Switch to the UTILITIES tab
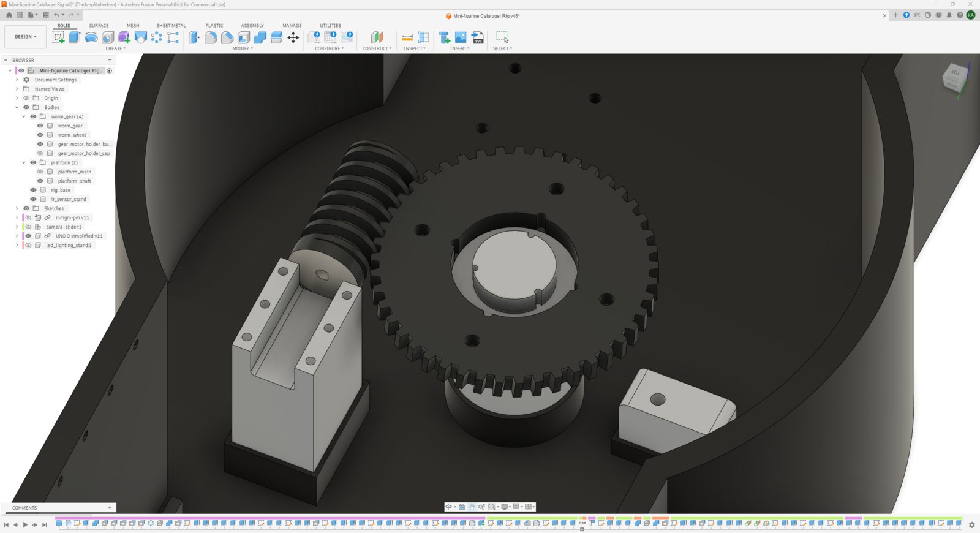Screen dimensions: 980x533 tap(331, 26)
